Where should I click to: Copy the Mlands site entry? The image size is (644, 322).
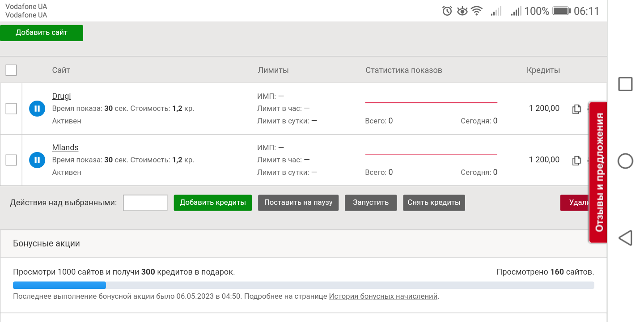pyautogui.click(x=576, y=160)
